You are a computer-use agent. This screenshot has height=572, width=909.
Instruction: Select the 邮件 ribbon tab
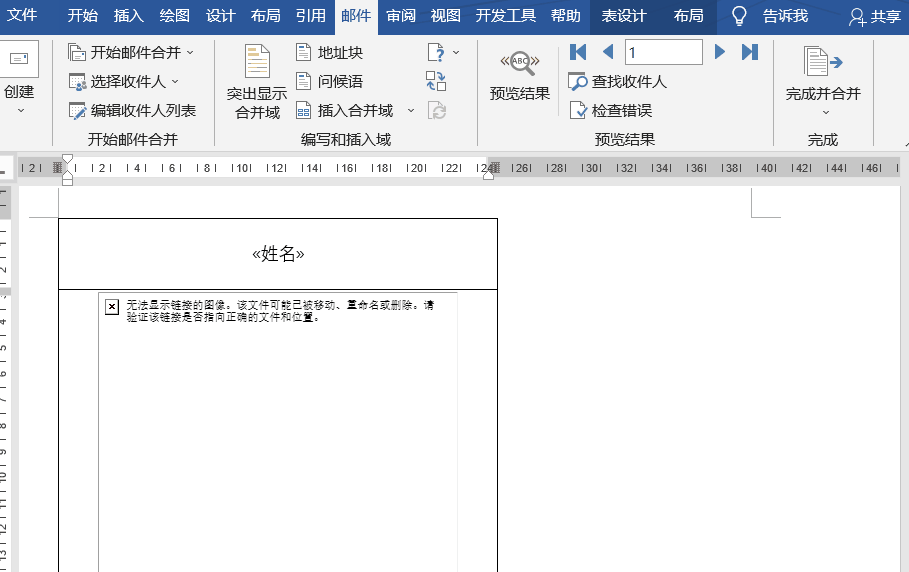click(356, 16)
